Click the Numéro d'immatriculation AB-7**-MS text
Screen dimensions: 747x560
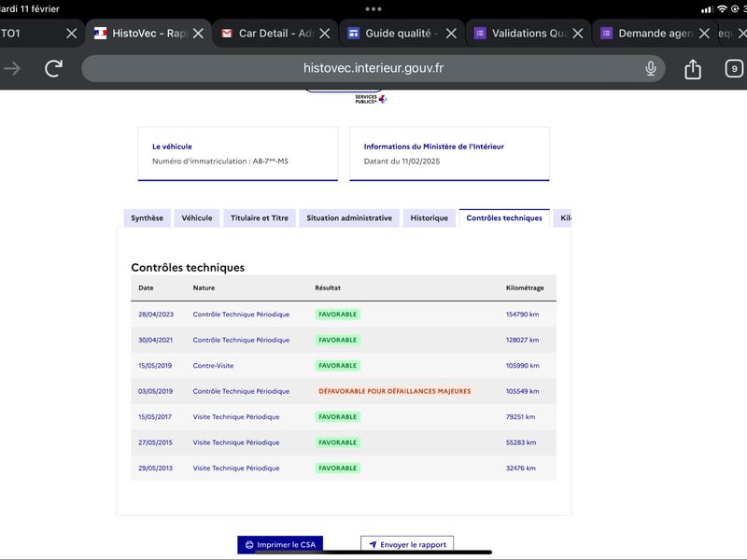pyautogui.click(x=220, y=161)
